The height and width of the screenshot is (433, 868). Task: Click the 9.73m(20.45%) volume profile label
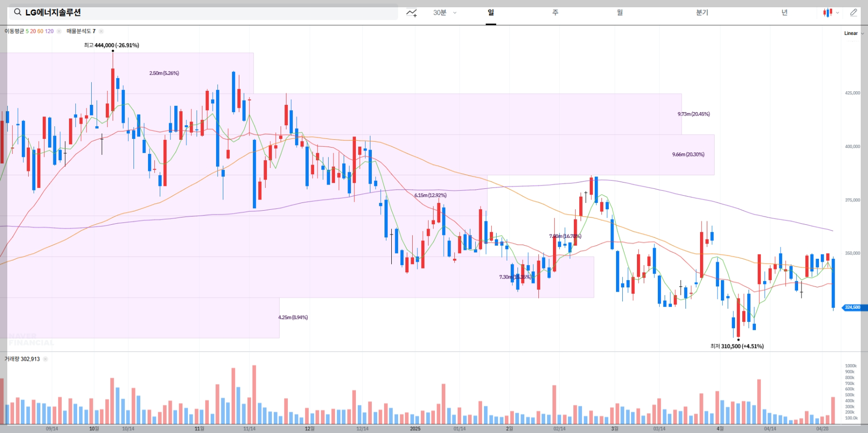coord(694,114)
